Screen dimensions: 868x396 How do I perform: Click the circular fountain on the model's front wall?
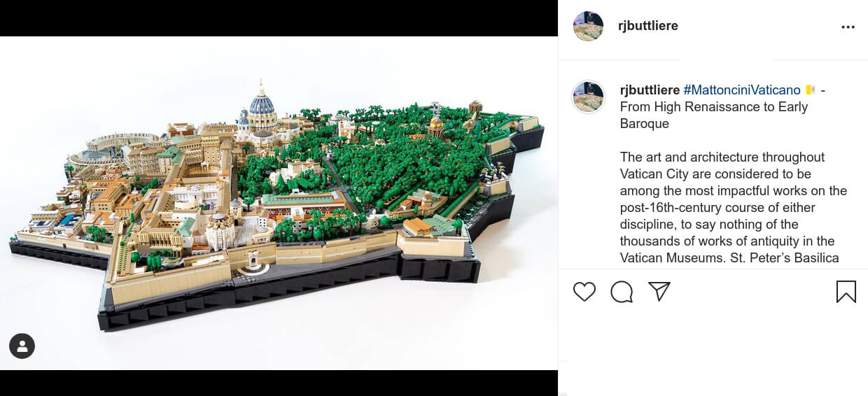252,263
